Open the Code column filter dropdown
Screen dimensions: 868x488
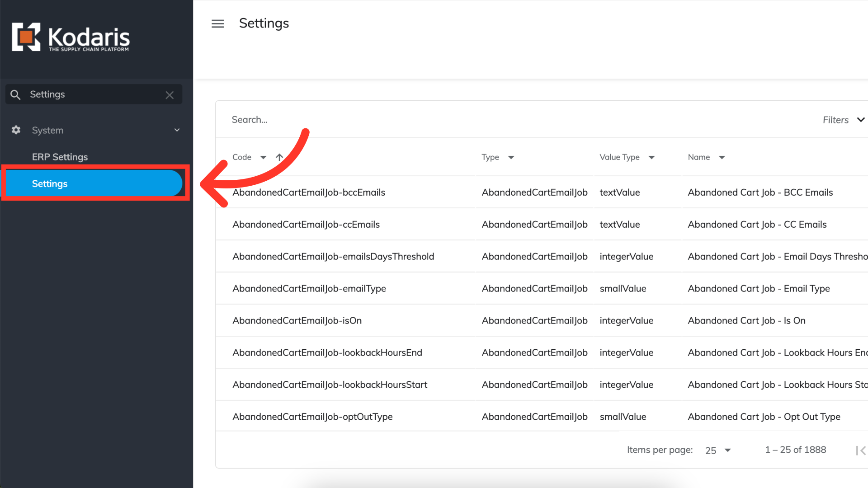click(x=263, y=157)
